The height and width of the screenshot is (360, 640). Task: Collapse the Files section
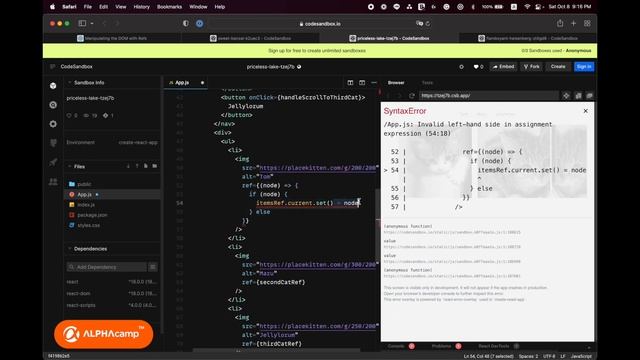click(x=70, y=167)
